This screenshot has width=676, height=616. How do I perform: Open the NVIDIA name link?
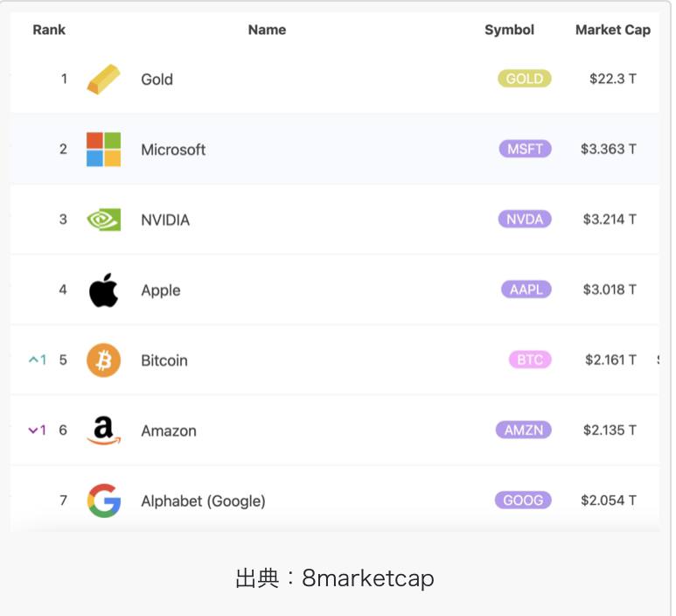coord(165,220)
